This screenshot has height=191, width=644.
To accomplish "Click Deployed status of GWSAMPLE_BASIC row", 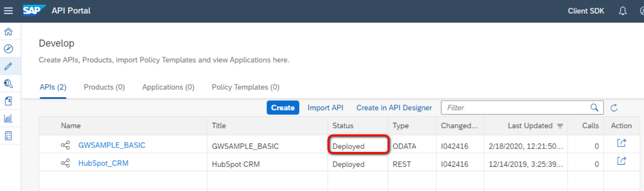I will [348, 146].
